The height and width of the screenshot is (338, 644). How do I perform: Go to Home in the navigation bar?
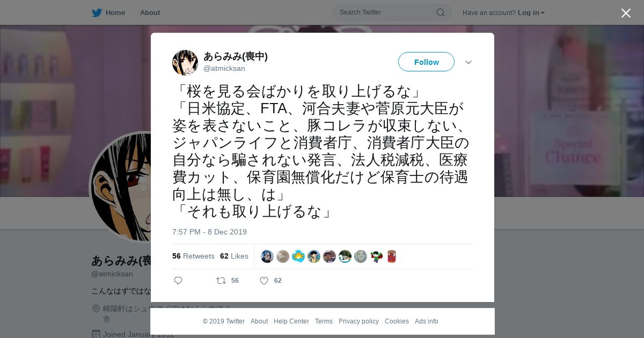coord(115,12)
